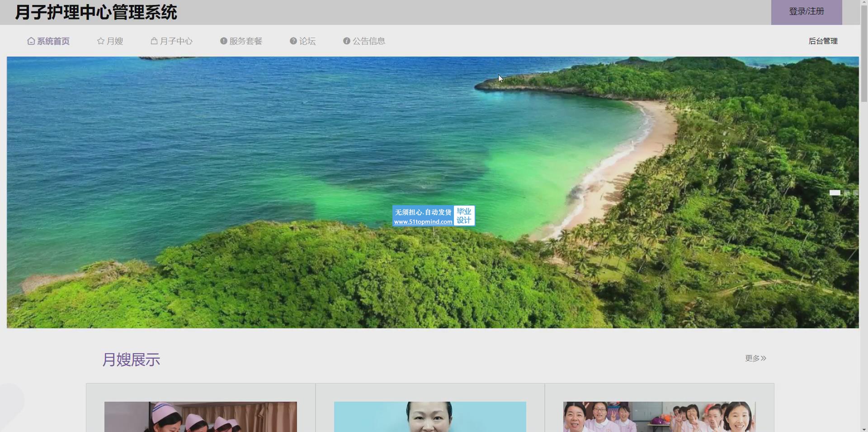
Task: Select the first carousel indicator bar
Action: point(835,193)
